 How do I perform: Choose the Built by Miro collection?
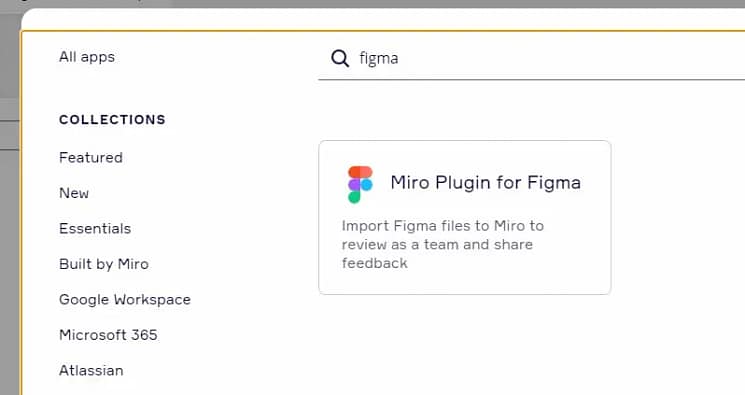pyautogui.click(x=104, y=264)
